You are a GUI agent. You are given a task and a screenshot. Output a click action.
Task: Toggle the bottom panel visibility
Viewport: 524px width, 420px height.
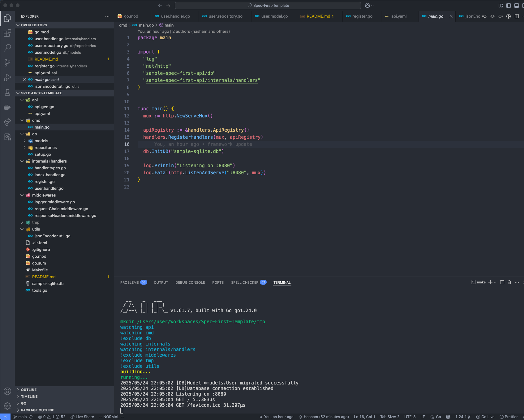tap(516, 5)
